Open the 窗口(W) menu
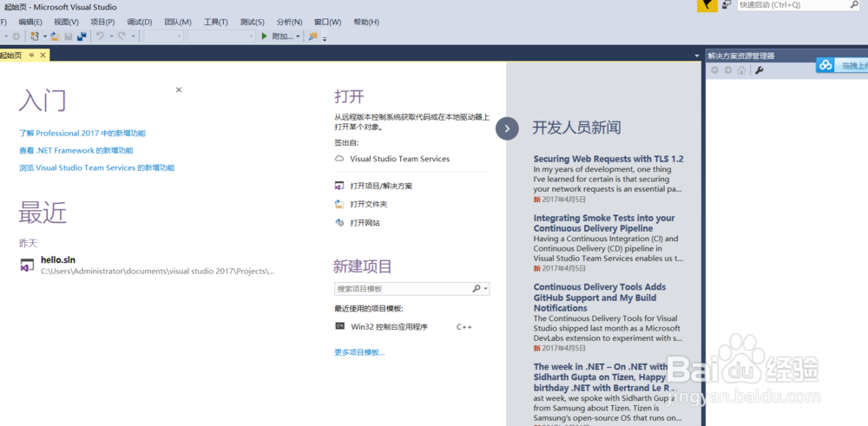 [x=328, y=23]
